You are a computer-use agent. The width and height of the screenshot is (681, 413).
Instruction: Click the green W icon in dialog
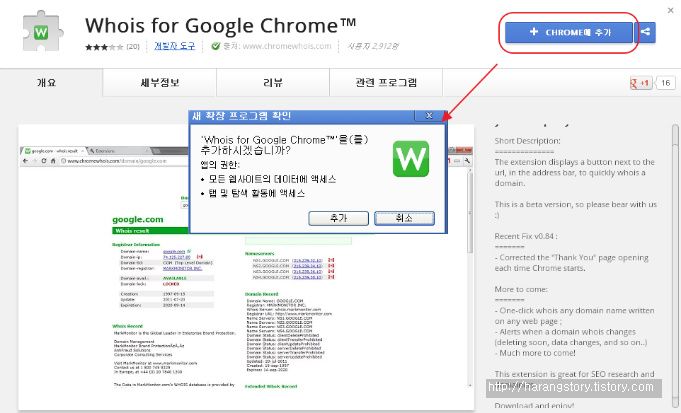coord(411,159)
